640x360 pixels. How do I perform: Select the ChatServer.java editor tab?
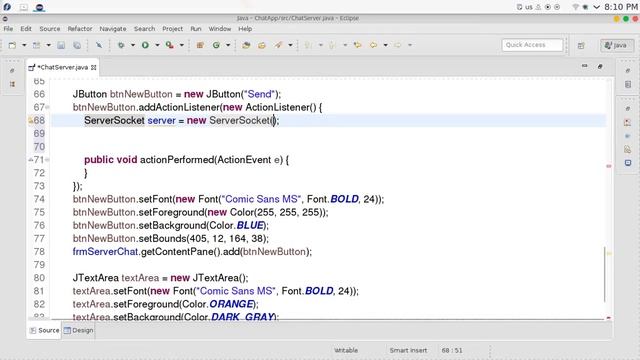(62, 67)
